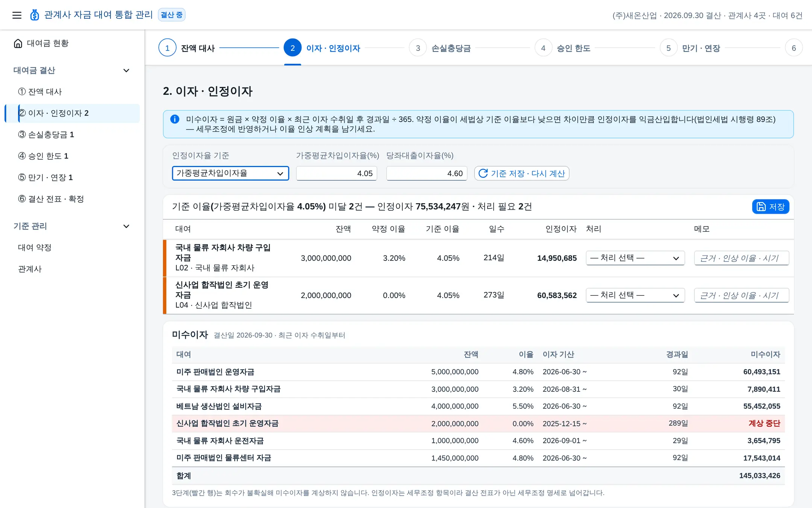The height and width of the screenshot is (508, 812).
Task: Select step 2 이자 · 인정이자 tab
Action: (x=322, y=48)
